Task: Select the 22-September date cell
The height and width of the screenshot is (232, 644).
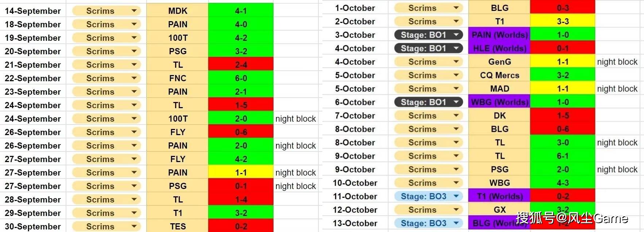Action: [33, 78]
